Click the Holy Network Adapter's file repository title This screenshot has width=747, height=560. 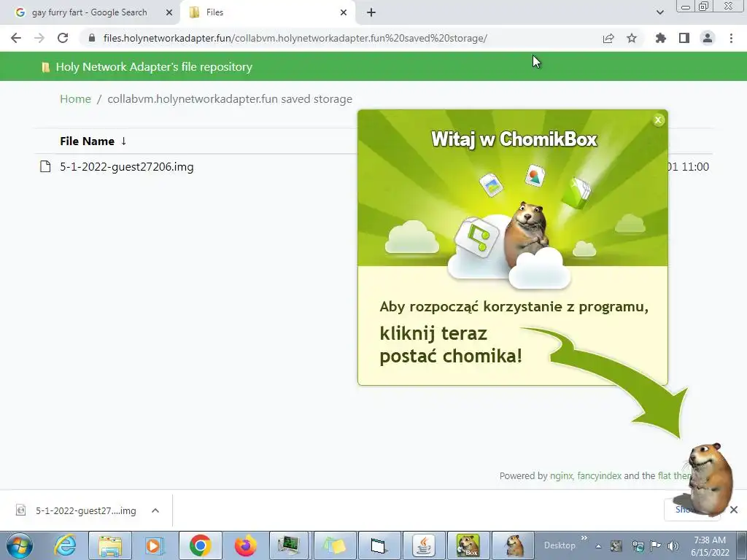(154, 66)
